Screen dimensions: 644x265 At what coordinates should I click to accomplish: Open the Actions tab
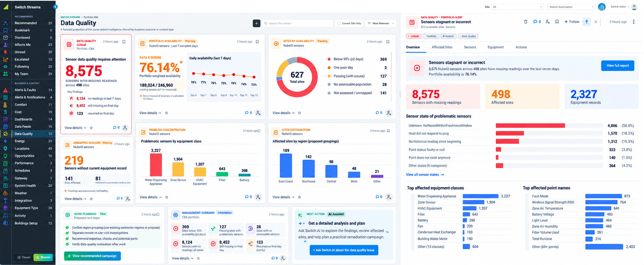(x=521, y=47)
